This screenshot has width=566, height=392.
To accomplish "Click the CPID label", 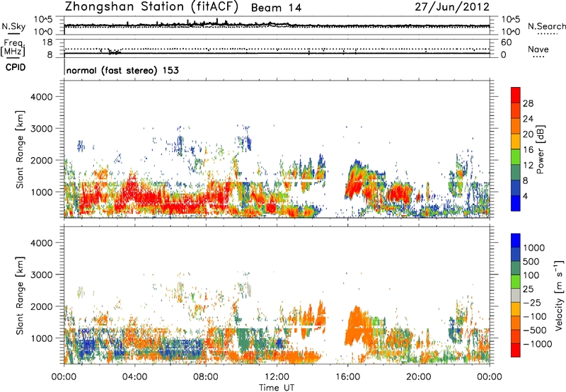I will pos(16,67).
